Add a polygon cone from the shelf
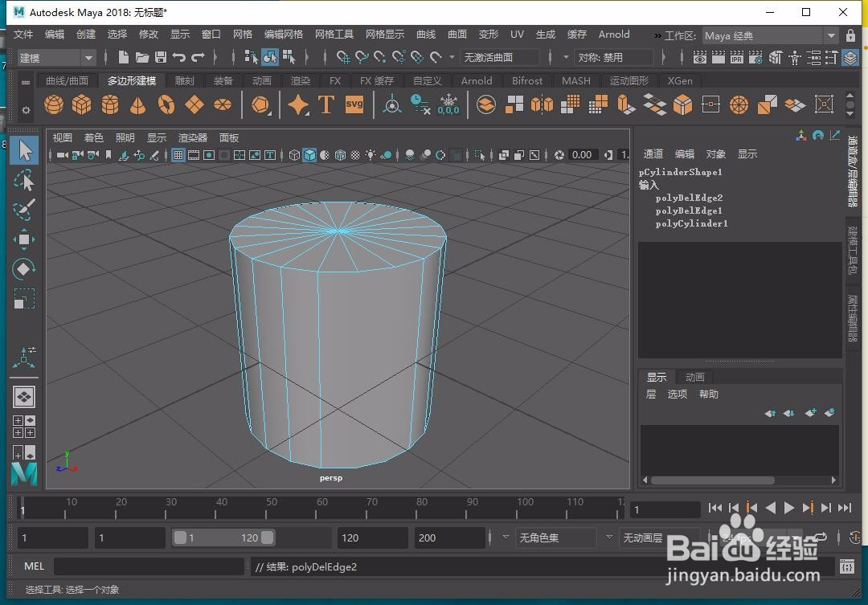The width and height of the screenshot is (868, 605). [x=138, y=104]
